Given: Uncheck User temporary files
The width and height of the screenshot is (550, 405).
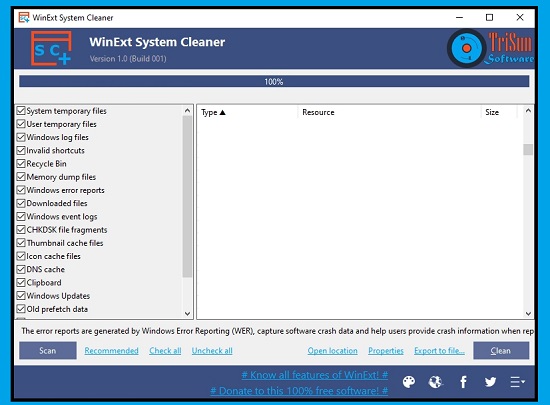Looking at the screenshot, I should [x=21, y=124].
